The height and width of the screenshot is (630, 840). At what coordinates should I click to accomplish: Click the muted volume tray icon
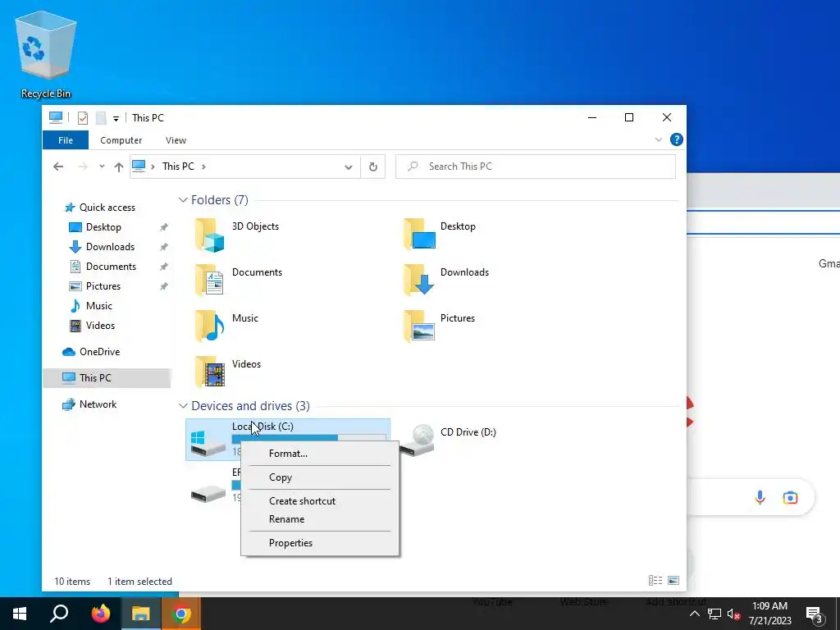(733, 614)
